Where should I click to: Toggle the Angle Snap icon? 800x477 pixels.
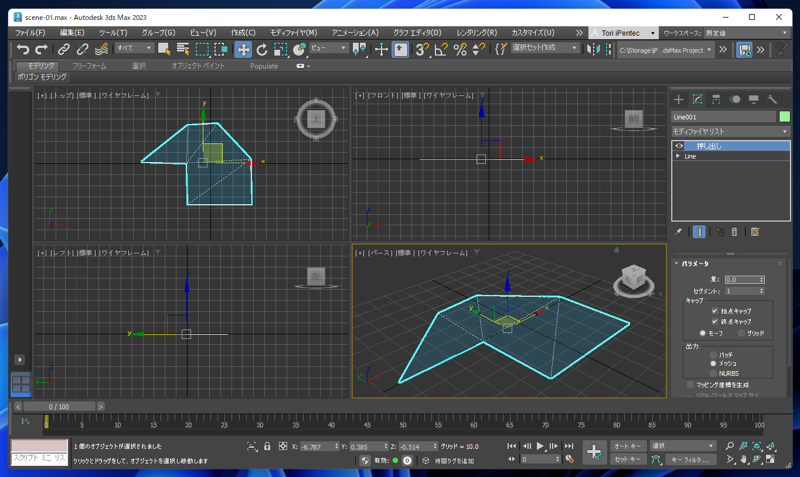[x=441, y=49]
